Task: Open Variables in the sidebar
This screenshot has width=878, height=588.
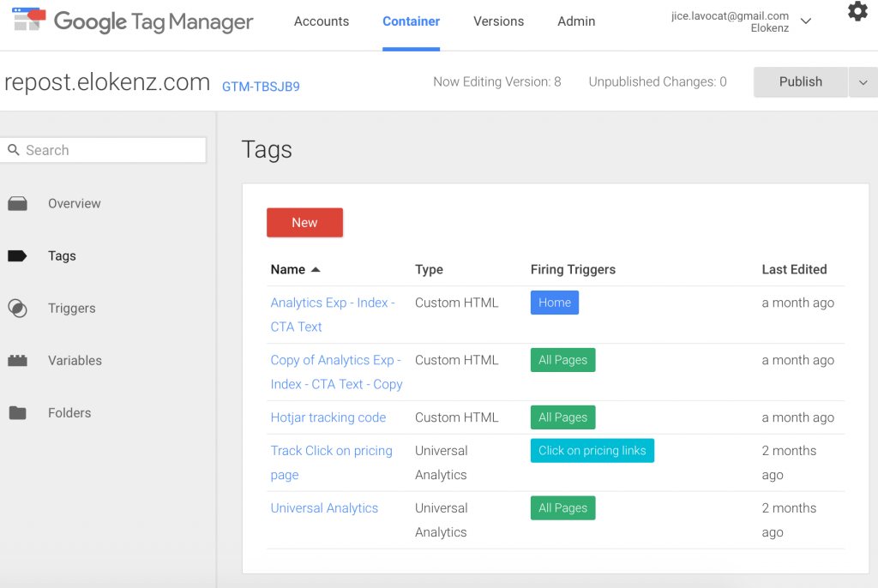Action: pyautogui.click(x=75, y=361)
